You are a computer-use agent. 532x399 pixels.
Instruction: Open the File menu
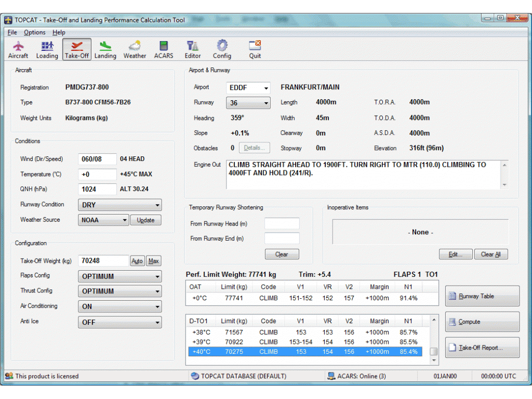12,32
